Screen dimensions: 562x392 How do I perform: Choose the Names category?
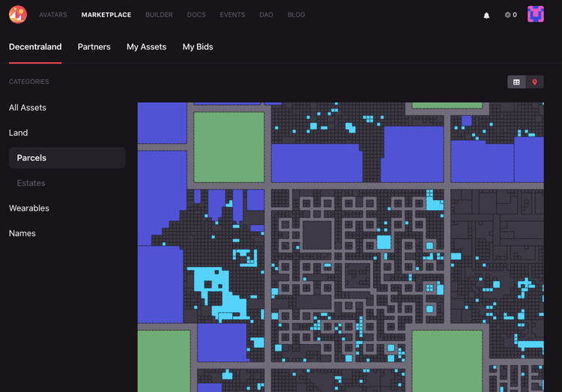click(x=22, y=233)
